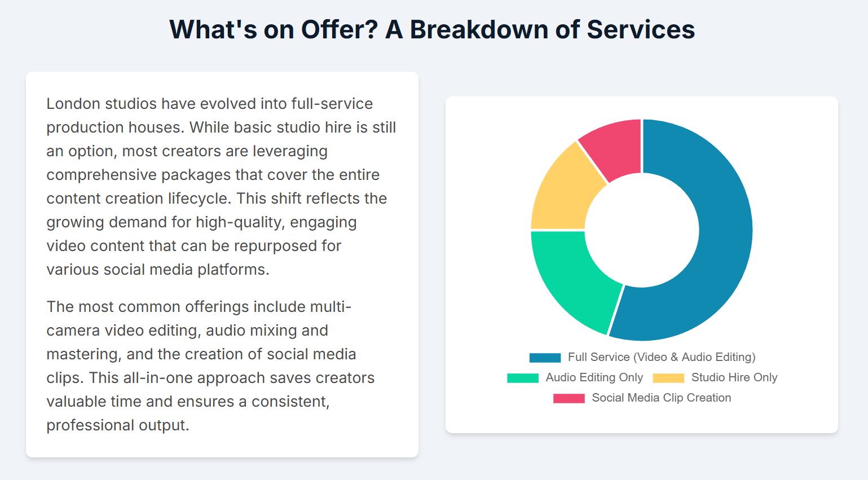Click the paragraph starting with London studios
The image size is (868, 480).
tap(222, 187)
